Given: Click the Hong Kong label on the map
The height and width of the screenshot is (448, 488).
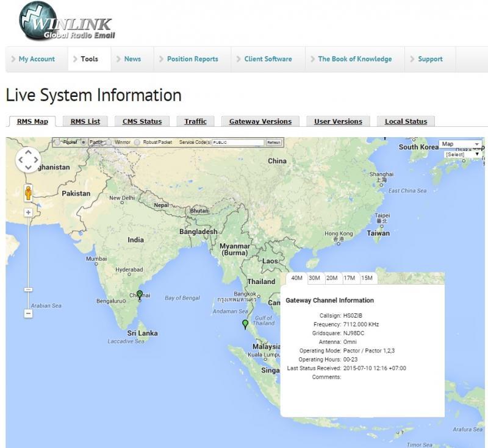Looking at the screenshot, I should pos(339,233).
